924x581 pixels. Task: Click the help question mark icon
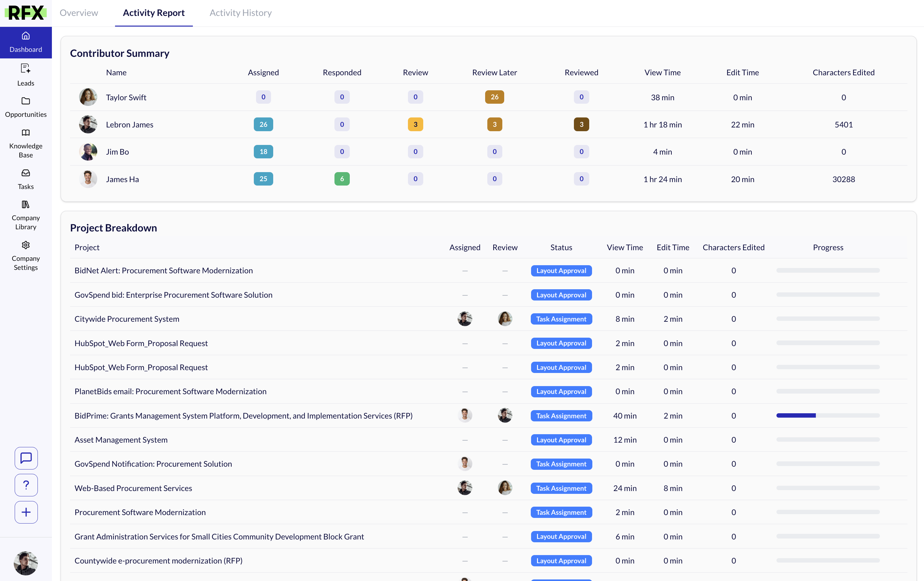(26, 485)
